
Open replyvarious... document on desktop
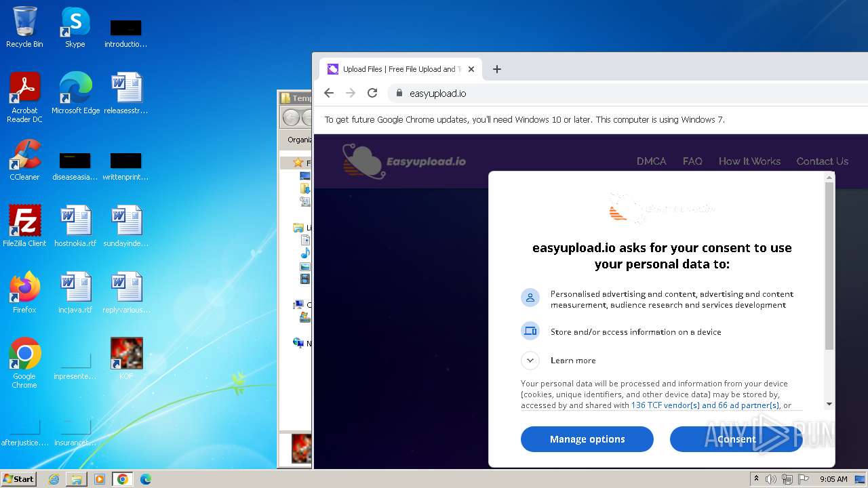tap(126, 292)
